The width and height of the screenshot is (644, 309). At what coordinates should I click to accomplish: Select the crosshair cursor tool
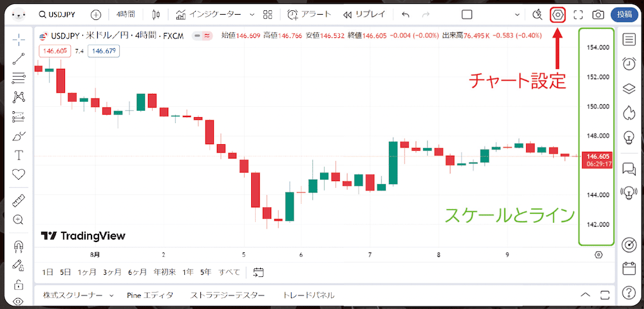(x=19, y=39)
